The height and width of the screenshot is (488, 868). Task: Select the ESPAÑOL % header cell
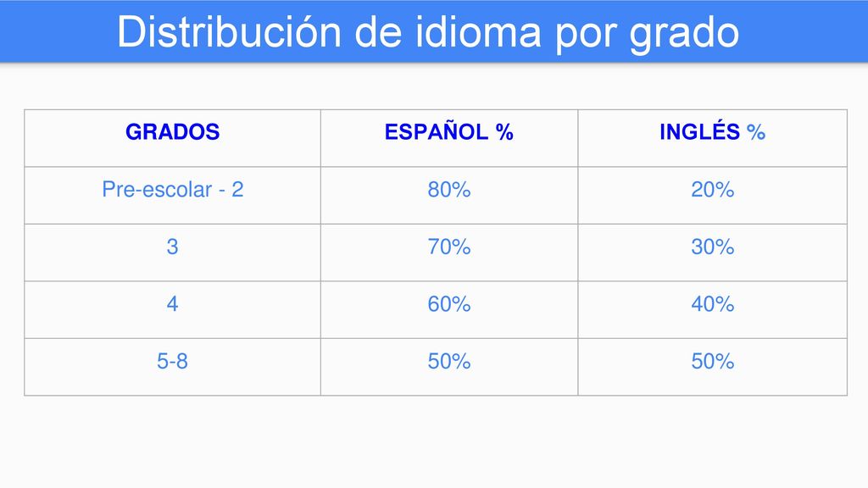coord(449,138)
